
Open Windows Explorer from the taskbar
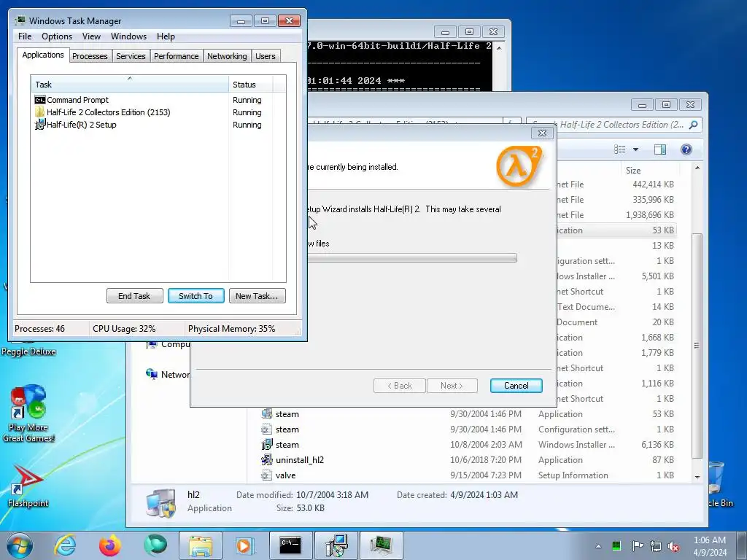pos(201,545)
